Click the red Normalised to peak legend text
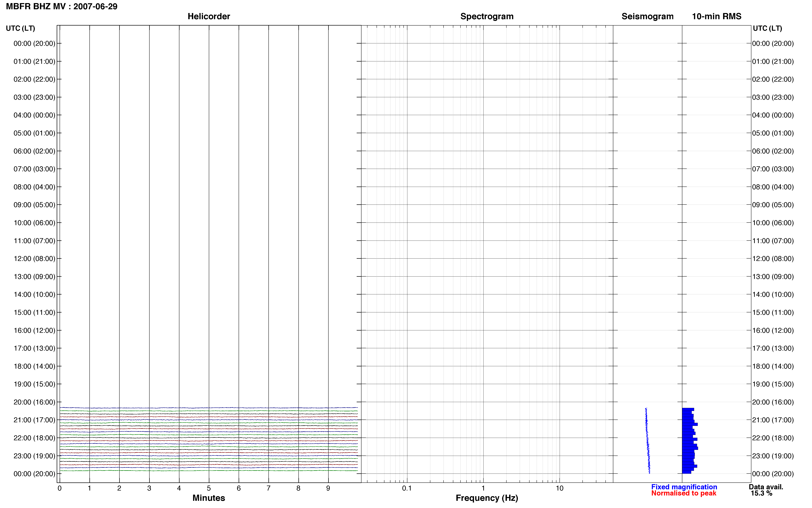 (684, 493)
